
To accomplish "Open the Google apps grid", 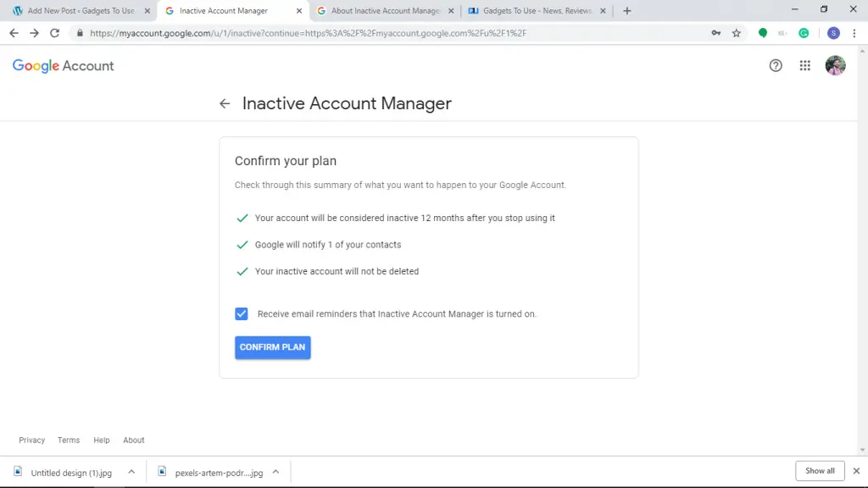I will click(805, 66).
